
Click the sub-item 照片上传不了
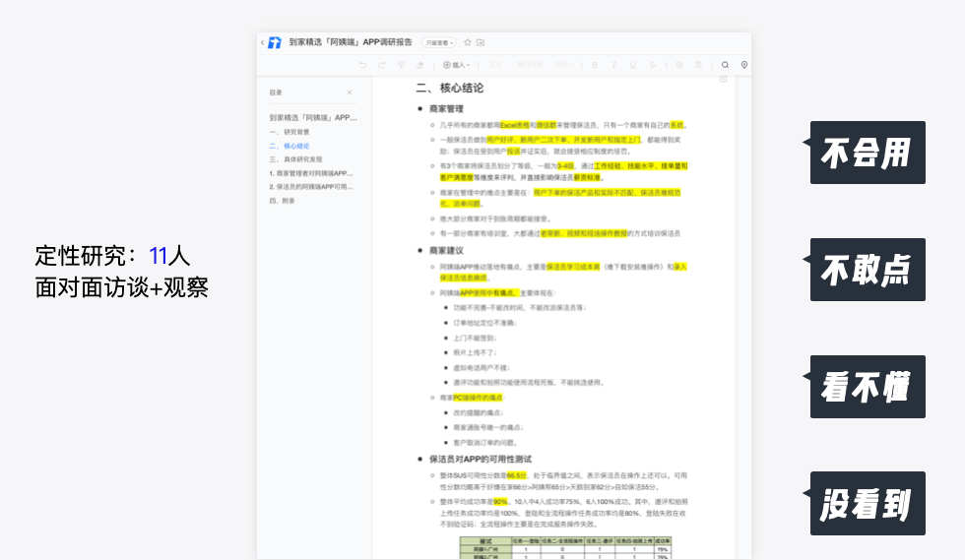tap(474, 352)
